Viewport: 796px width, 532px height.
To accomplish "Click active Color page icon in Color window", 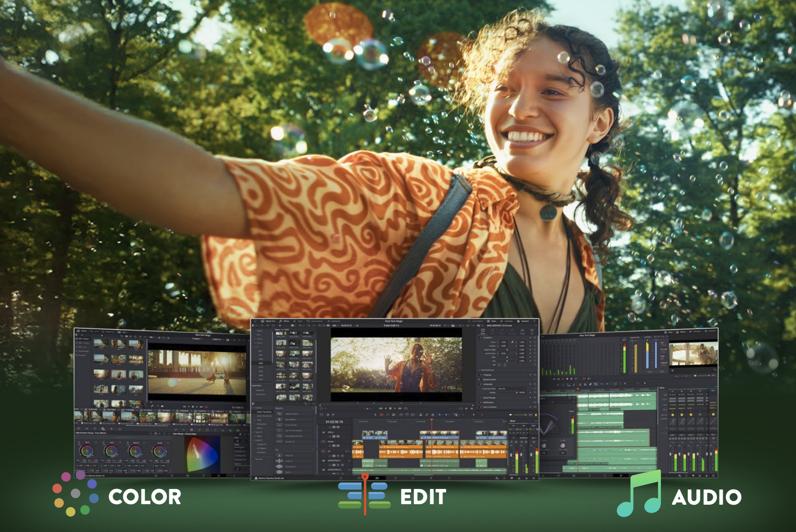I will click(x=218, y=475).
